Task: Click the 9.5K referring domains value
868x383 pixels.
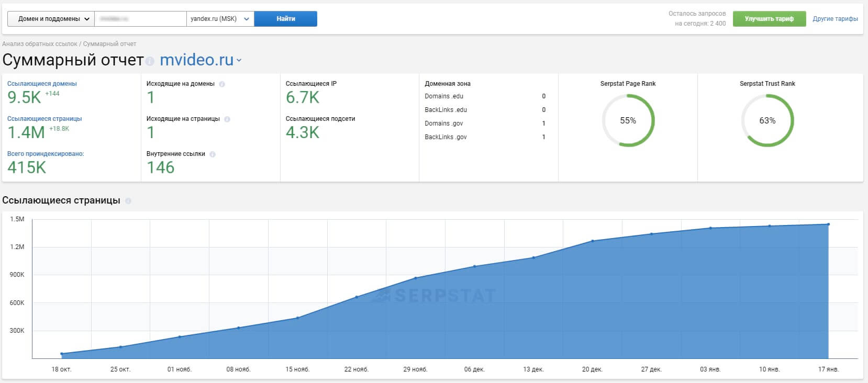Action: coord(24,97)
